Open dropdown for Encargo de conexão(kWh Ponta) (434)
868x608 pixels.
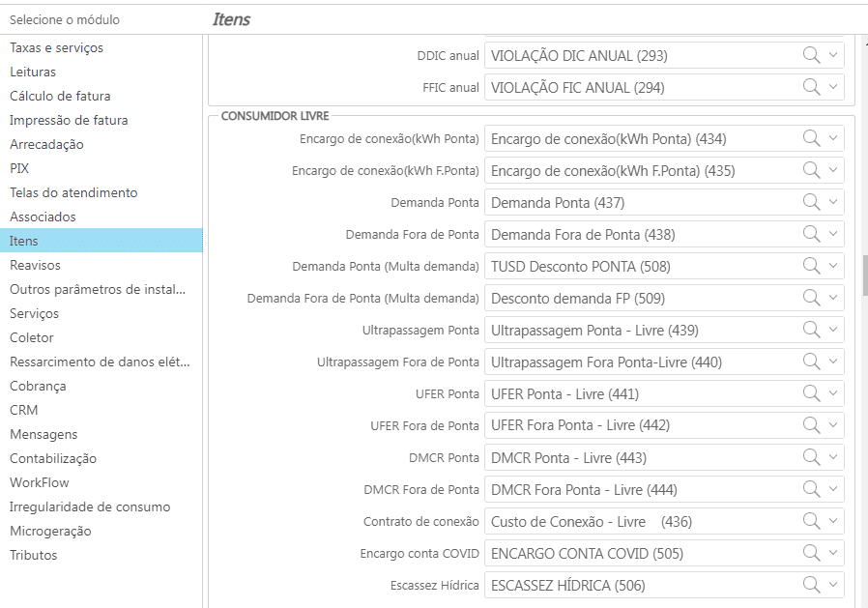pos(833,138)
